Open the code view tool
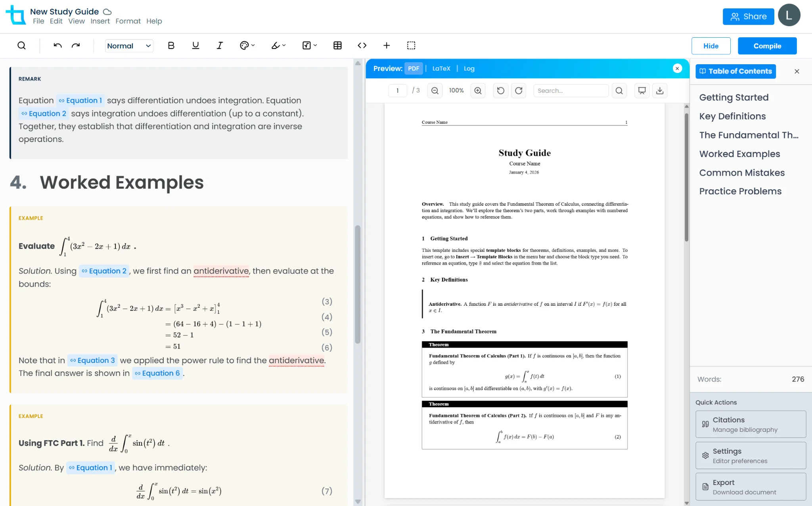 362,45
